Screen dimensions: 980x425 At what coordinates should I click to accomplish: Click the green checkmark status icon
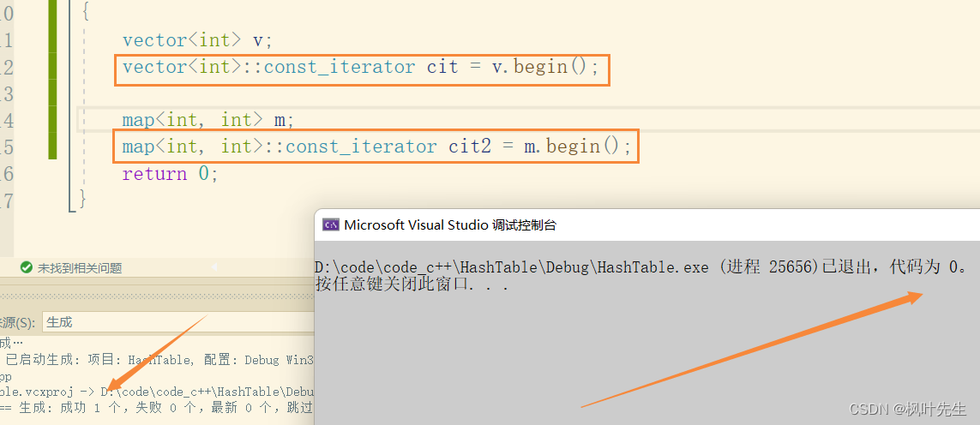[x=26, y=268]
